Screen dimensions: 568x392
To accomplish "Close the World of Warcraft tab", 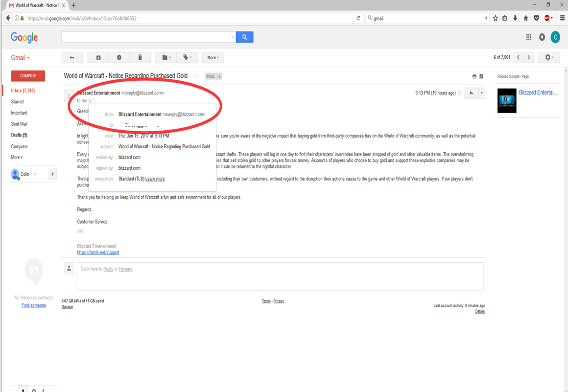I will click(63, 5).
